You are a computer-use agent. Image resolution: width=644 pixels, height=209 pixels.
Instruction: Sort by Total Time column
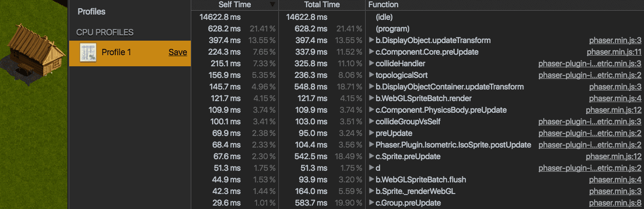(322, 4)
